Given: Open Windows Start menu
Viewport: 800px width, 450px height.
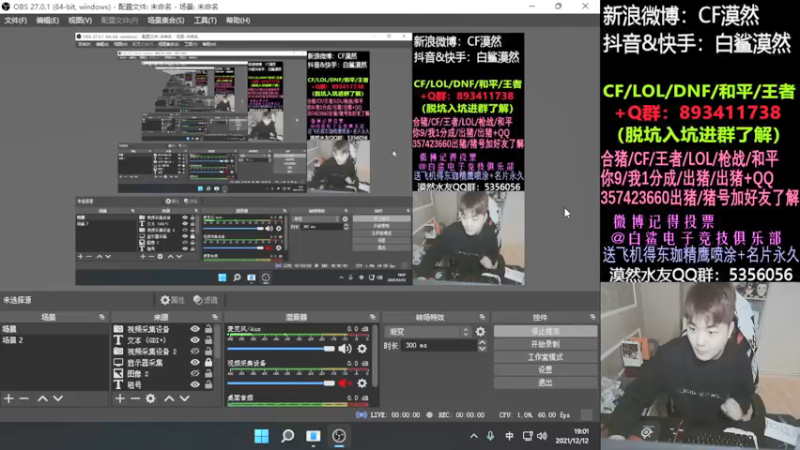Looking at the screenshot, I should click(262, 436).
